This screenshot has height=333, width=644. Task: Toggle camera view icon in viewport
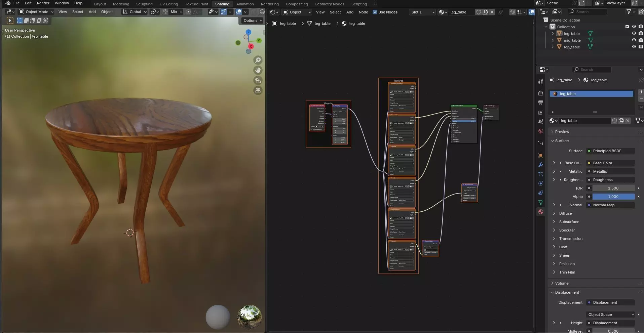point(258,80)
